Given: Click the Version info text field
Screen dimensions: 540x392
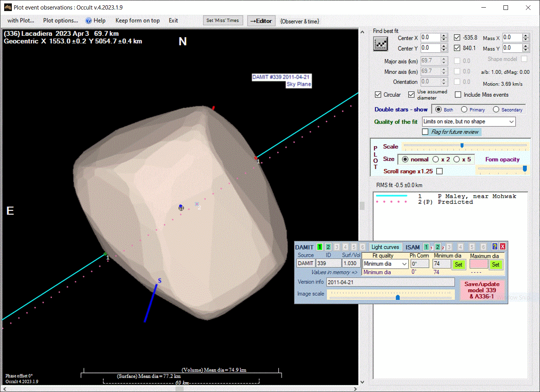Looking at the screenshot, I should point(390,282).
